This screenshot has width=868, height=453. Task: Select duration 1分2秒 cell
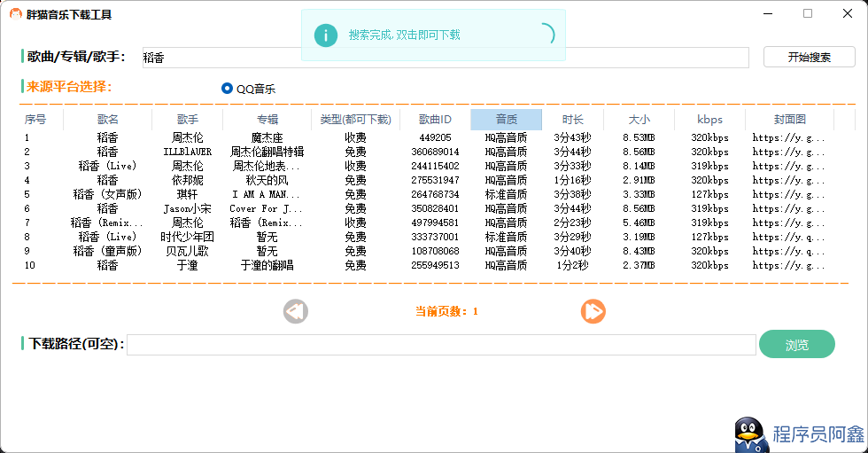[573, 265]
